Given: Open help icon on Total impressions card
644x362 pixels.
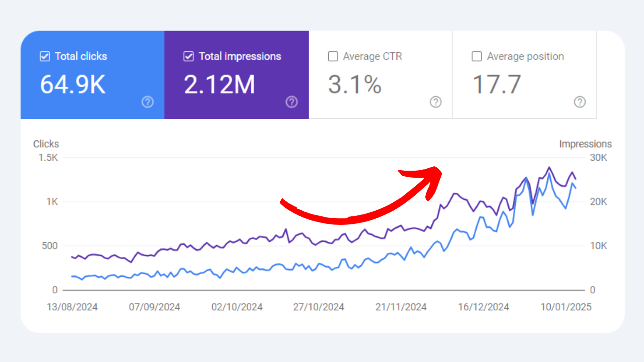Looking at the screenshot, I should point(292,102).
